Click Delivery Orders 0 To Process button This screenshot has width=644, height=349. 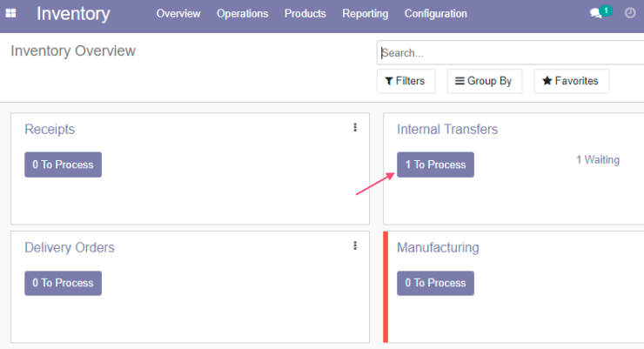click(x=63, y=283)
